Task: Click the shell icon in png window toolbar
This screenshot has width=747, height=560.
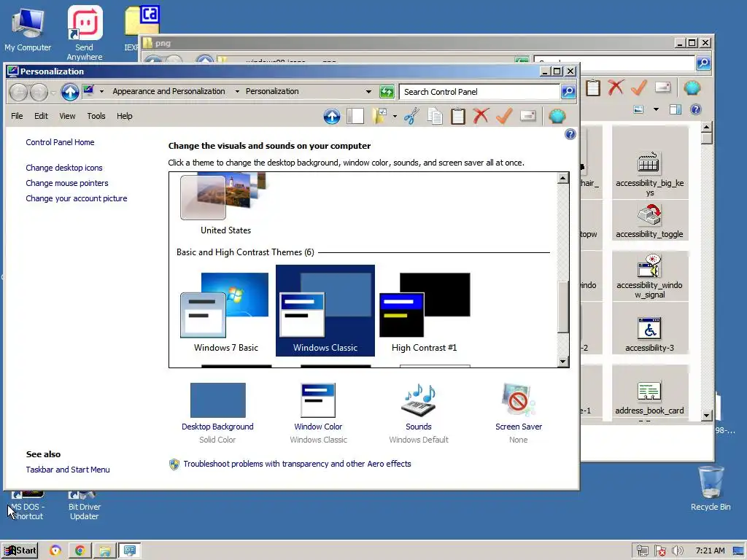Action: [692, 87]
